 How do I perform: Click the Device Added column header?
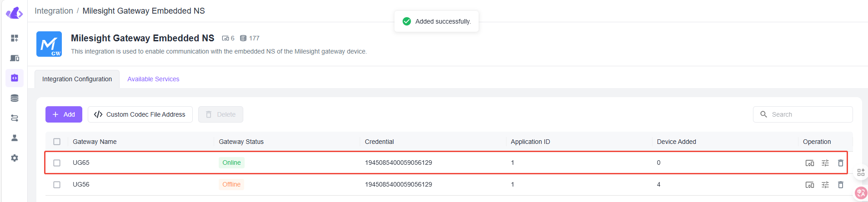pos(677,142)
